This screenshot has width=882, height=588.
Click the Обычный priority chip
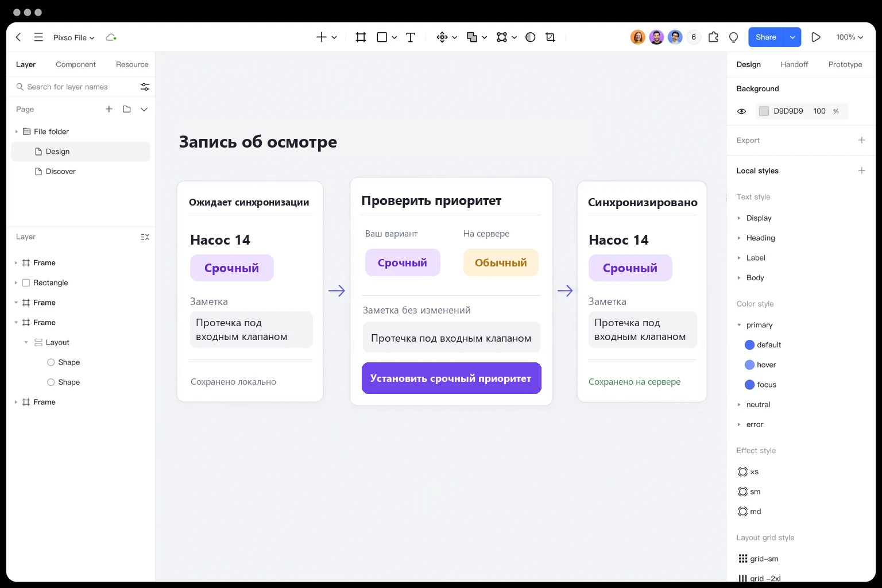(x=501, y=262)
